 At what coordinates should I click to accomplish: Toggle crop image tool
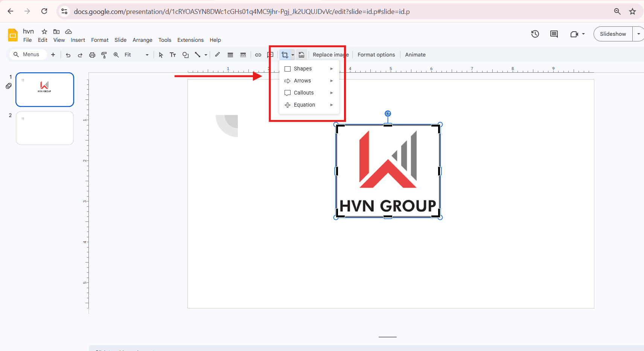coord(285,55)
